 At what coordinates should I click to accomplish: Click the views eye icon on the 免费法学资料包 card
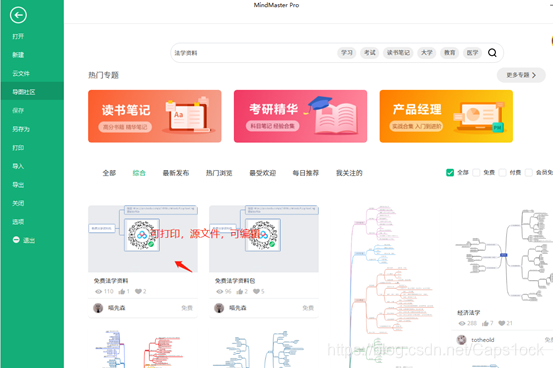[220, 291]
